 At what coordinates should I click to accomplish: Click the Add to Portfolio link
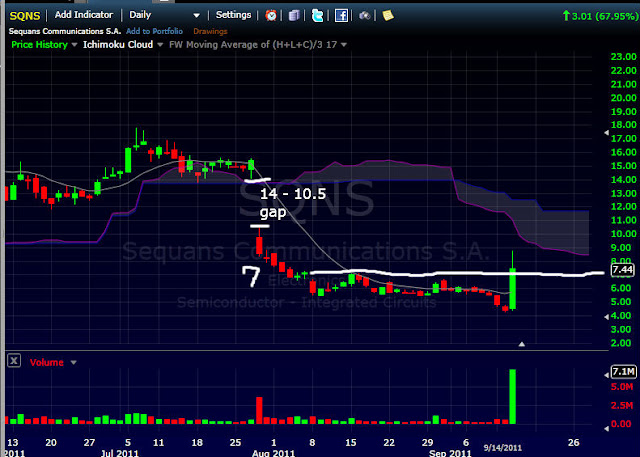pos(154,31)
